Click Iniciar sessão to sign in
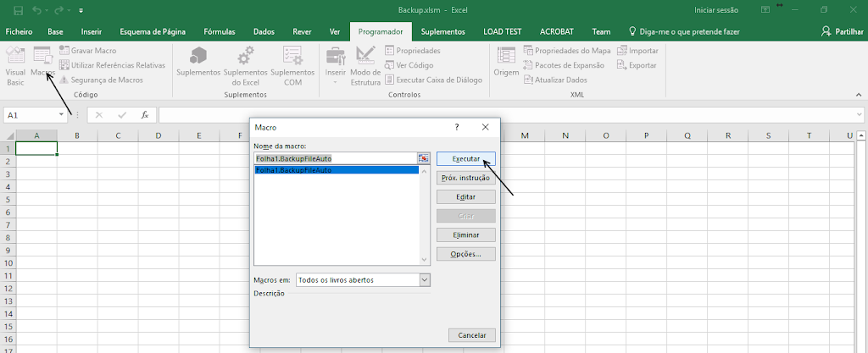Screen dimensions: 868x353 pyautogui.click(x=716, y=10)
